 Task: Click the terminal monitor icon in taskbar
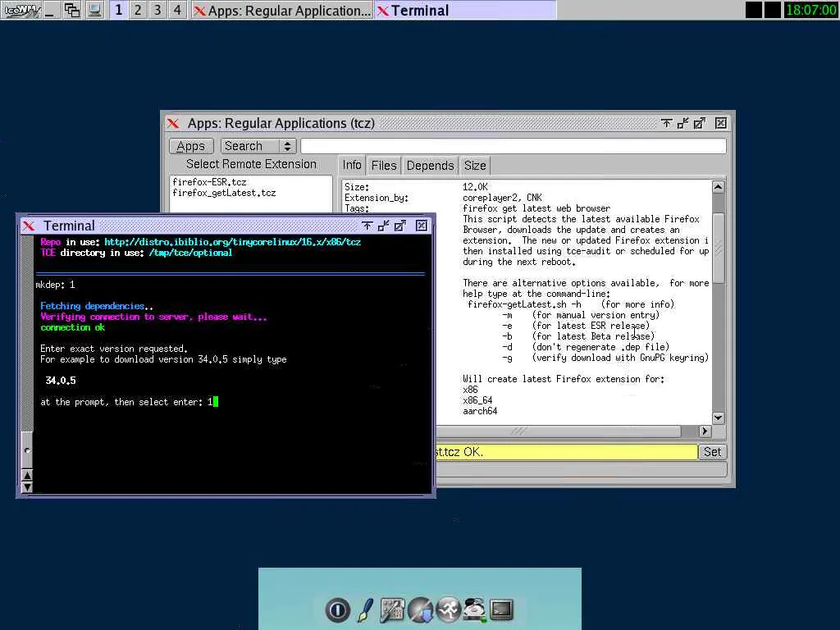click(95, 10)
